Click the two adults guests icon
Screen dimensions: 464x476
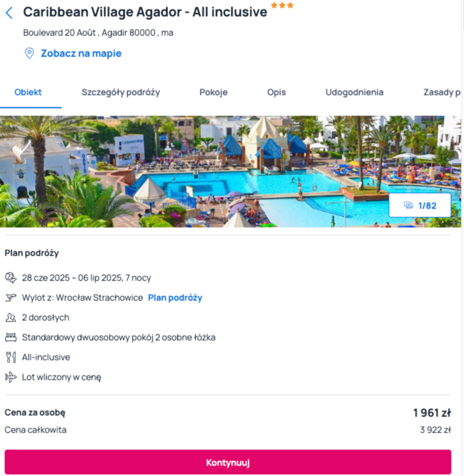11,318
